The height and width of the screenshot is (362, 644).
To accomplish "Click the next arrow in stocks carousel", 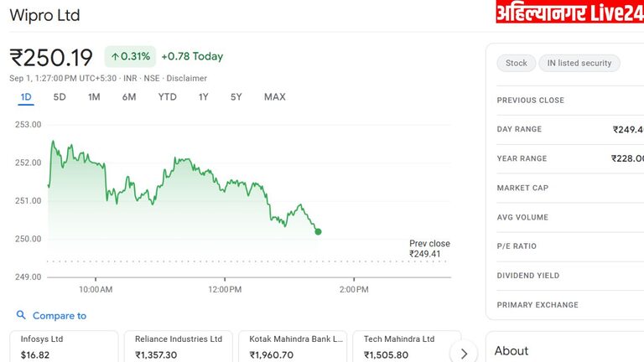I will pos(464,354).
